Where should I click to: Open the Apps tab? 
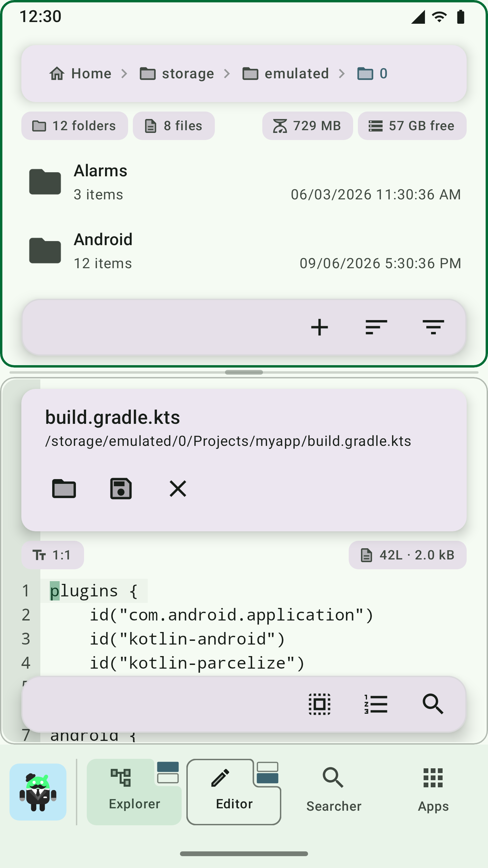[x=433, y=792]
